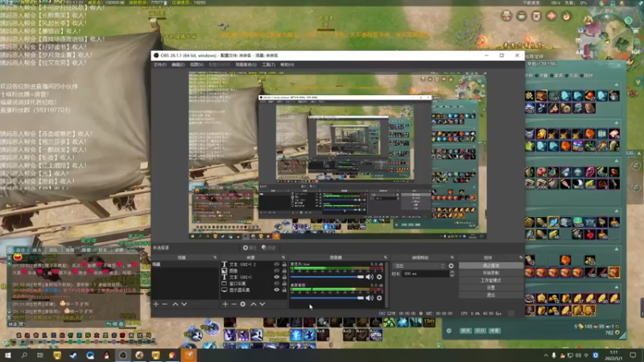Pop out the 控件 dock panel
This screenshot has width=644, height=362.
coord(521,257)
